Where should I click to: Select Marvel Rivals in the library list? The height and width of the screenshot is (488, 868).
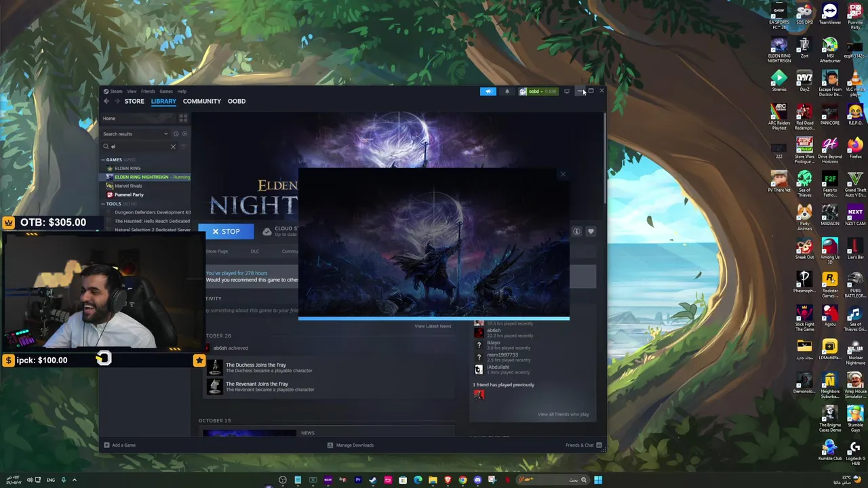pyautogui.click(x=128, y=186)
